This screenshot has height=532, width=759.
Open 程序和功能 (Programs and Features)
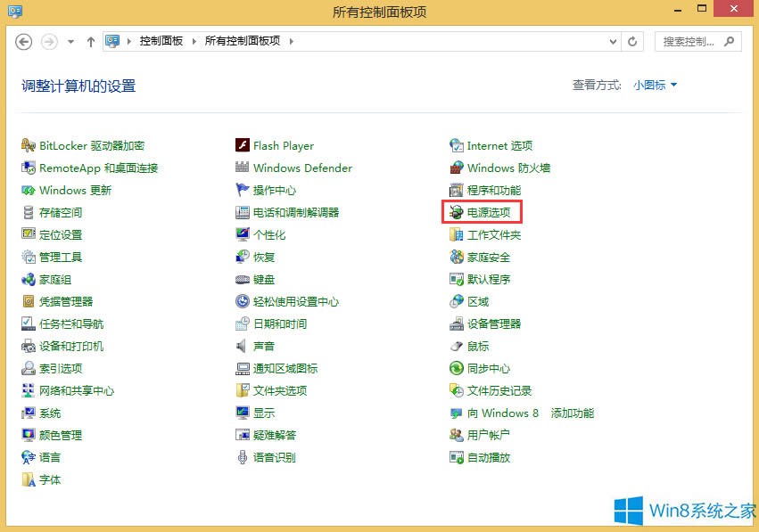tap(492, 190)
